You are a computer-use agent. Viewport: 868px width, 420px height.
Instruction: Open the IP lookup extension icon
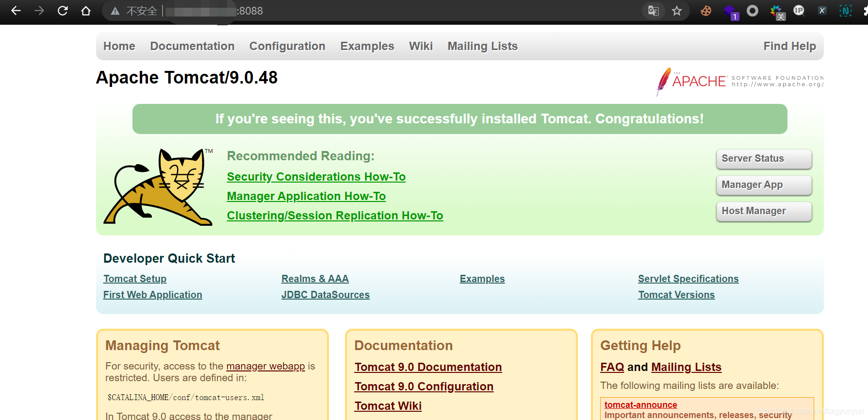pos(799,11)
